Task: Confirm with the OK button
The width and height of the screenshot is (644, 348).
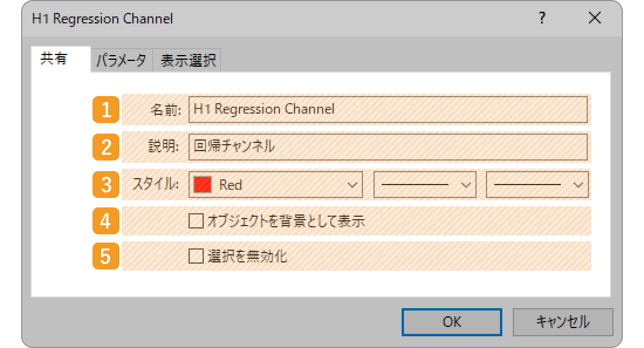Action: [x=452, y=322]
